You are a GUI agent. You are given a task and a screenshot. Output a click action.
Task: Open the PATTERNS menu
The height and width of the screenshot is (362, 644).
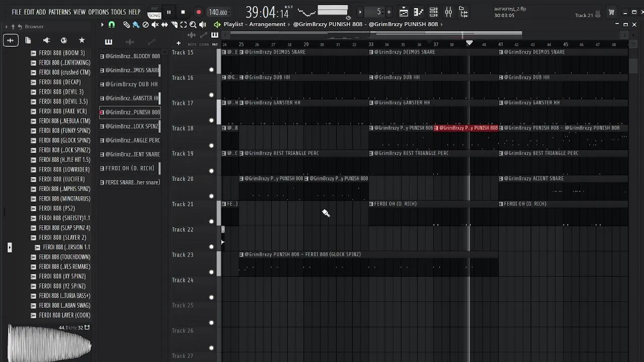(x=60, y=12)
